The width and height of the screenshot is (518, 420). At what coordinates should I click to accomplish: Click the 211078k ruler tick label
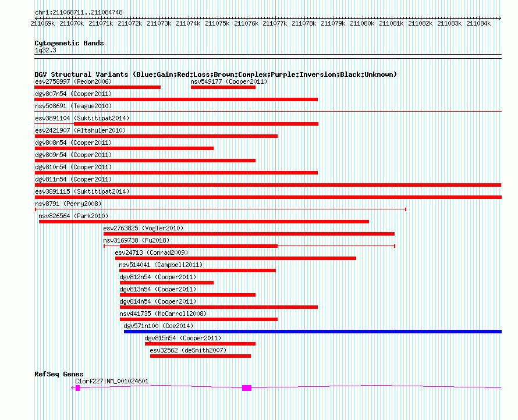304,23
